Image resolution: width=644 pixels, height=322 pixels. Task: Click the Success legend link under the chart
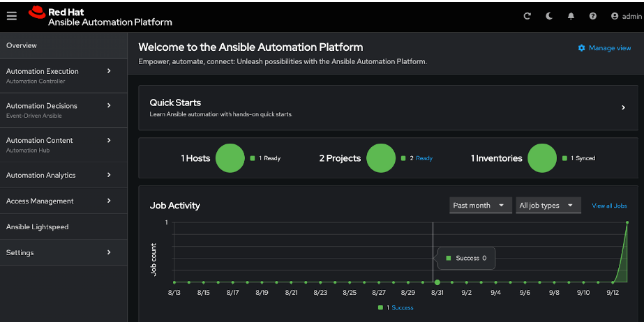click(402, 307)
